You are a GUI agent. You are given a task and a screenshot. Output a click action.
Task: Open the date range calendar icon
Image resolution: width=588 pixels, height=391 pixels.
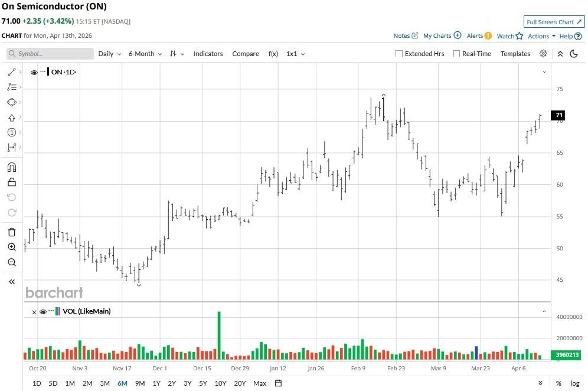(278, 383)
